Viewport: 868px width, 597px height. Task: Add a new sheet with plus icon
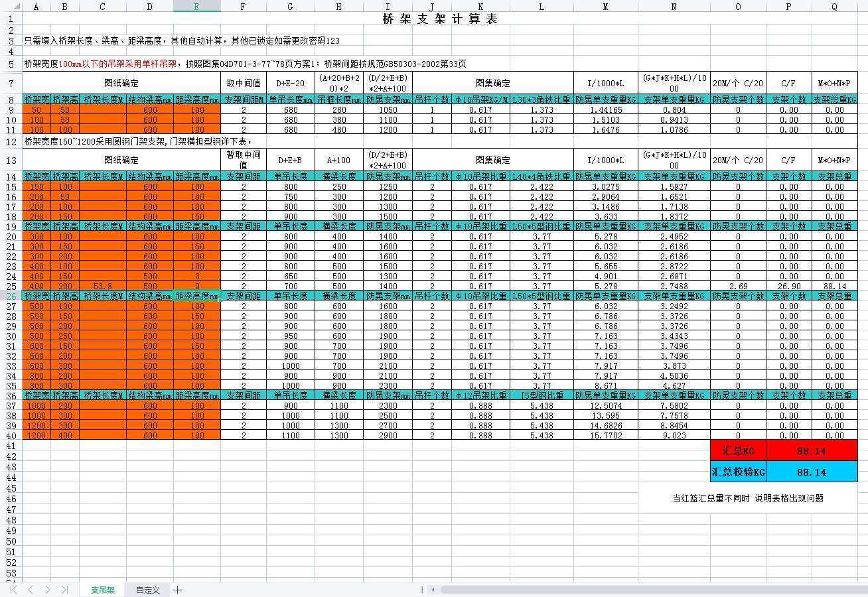(177, 590)
